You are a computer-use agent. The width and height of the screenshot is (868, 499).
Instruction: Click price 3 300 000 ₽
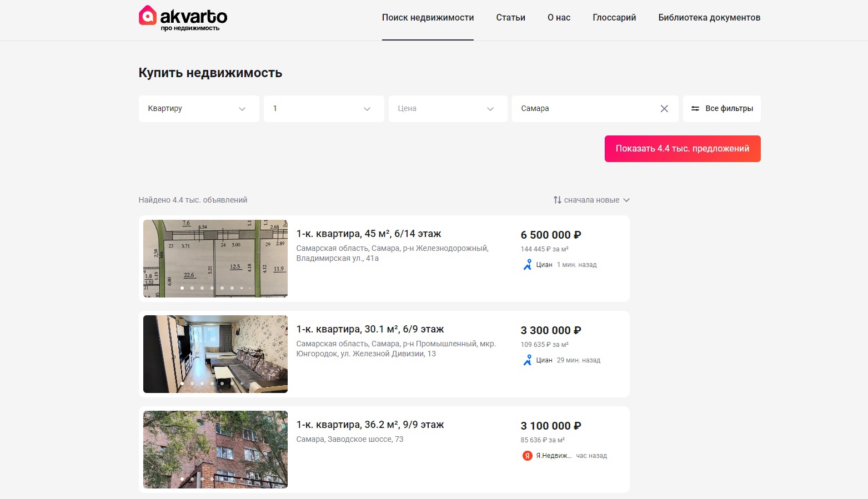pyautogui.click(x=551, y=330)
